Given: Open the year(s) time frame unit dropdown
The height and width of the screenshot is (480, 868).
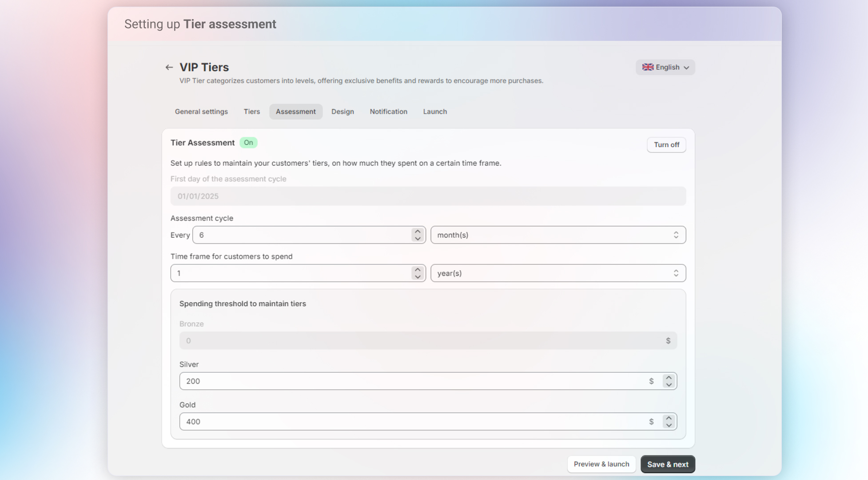Looking at the screenshot, I should [x=557, y=273].
